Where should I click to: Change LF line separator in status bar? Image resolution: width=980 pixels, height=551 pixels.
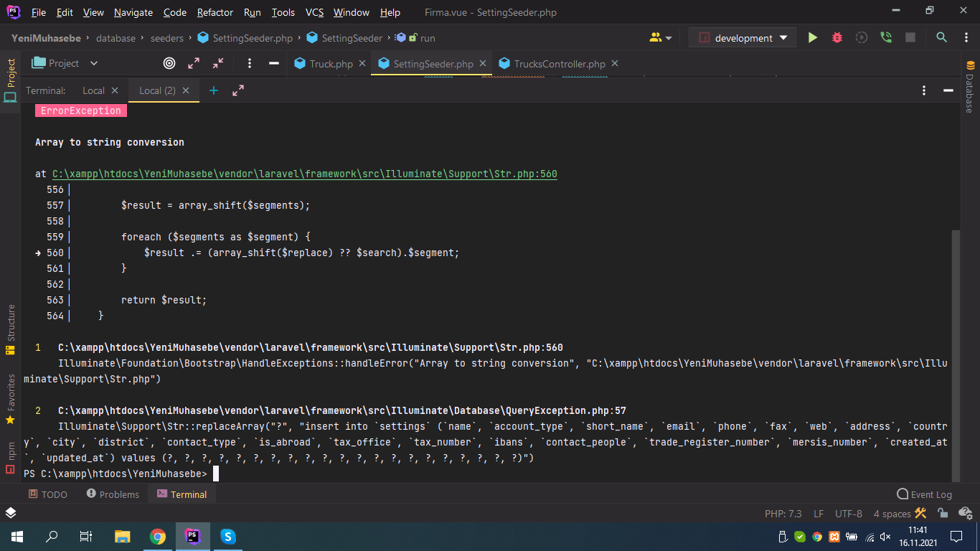tap(819, 514)
